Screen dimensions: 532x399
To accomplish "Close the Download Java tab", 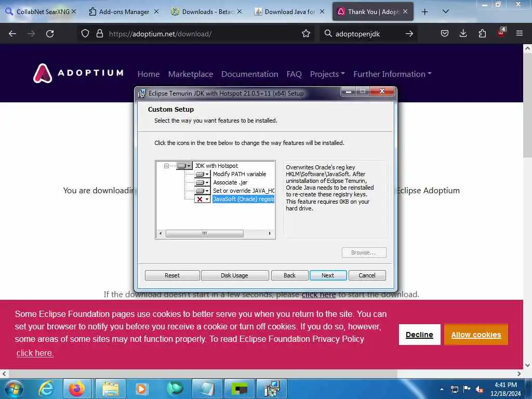I will click(322, 11).
